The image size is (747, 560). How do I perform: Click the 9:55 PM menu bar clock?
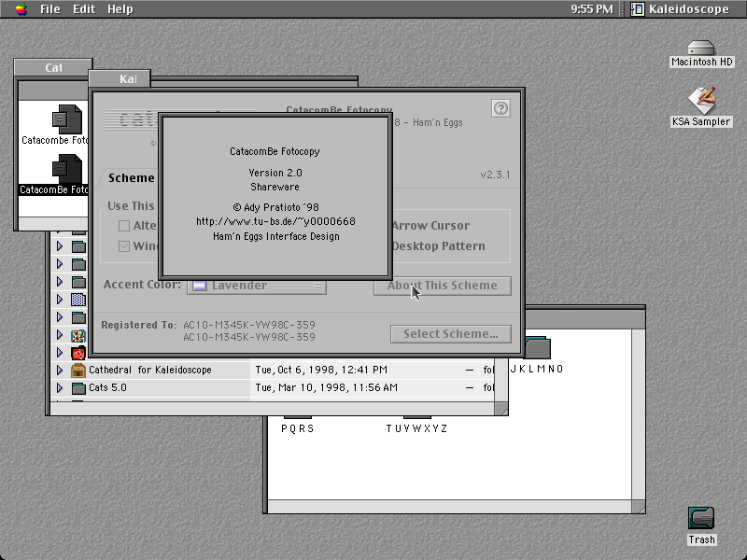[592, 9]
